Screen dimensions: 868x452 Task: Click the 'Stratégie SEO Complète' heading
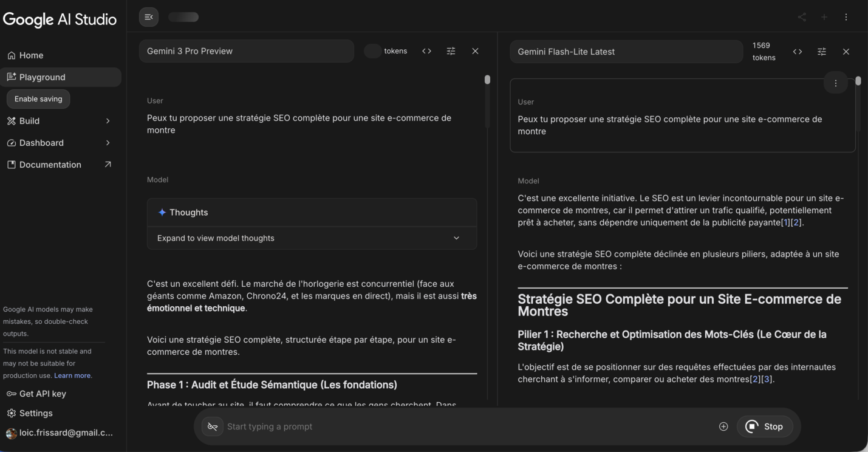679,305
